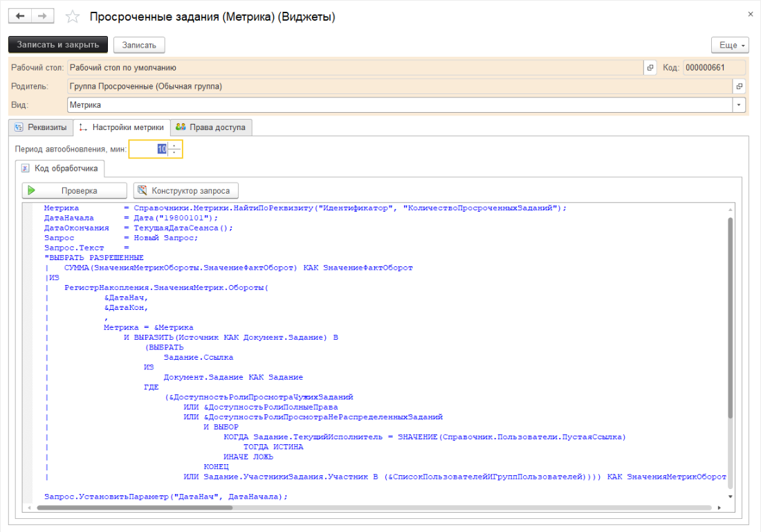Click the Период автообновления input field
Screen dimensions: 761x532
pyautogui.click(x=148, y=149)
